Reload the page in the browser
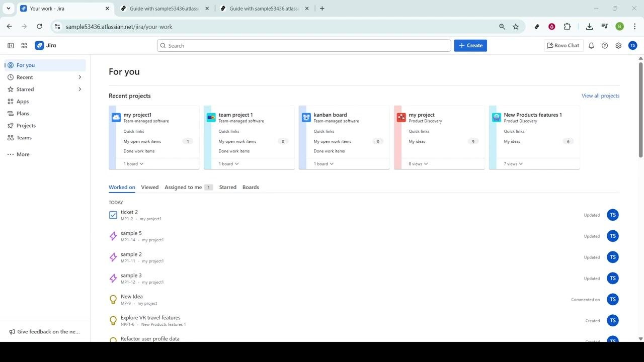644x362 pixels. click(39, 27)
